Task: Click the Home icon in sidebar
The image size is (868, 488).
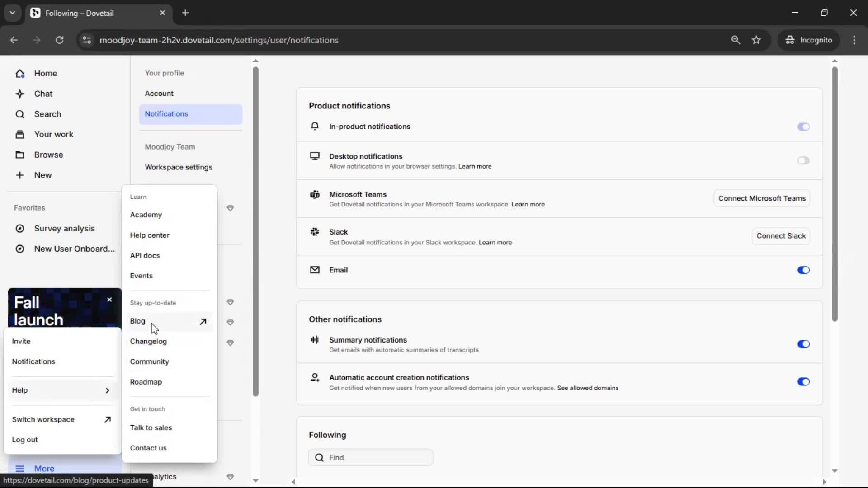Action: coord(20,74)
